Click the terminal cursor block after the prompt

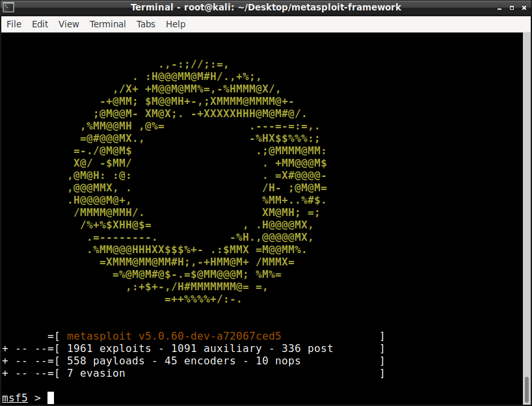51,398
